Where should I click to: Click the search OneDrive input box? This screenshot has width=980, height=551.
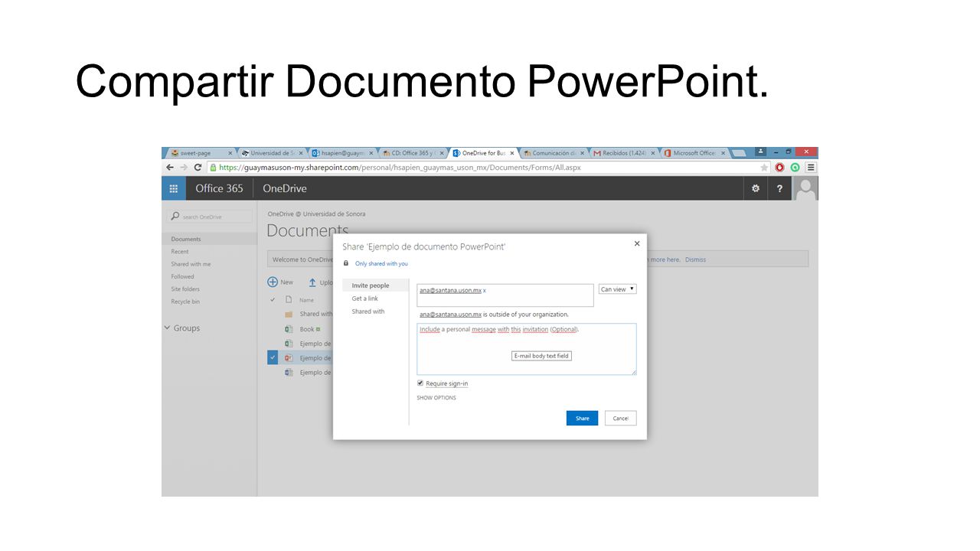click(211, 217)
